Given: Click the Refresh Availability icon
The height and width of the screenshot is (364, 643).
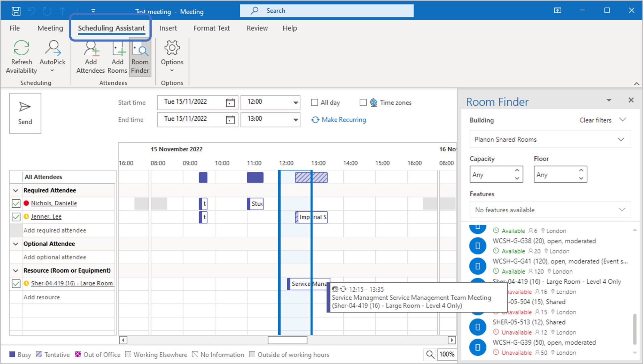Looking at the screenshot, I should [x=21, y=48].
